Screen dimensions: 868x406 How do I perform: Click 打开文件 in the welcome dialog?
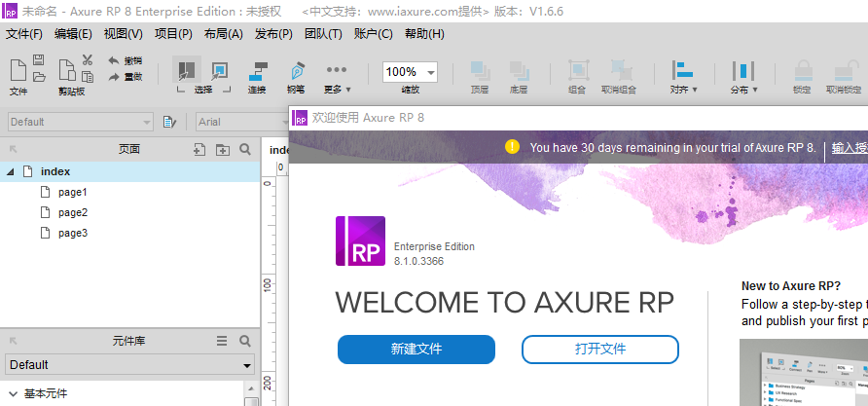point(600,349)
